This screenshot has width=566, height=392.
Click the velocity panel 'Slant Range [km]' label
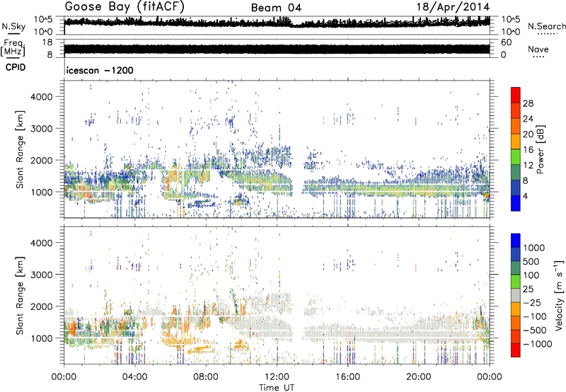(20, 295)
